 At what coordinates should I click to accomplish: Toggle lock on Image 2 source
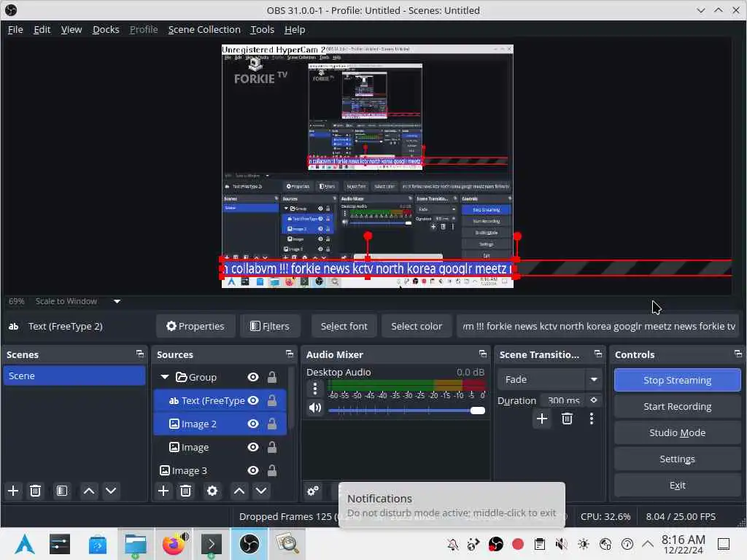(272, 424)
